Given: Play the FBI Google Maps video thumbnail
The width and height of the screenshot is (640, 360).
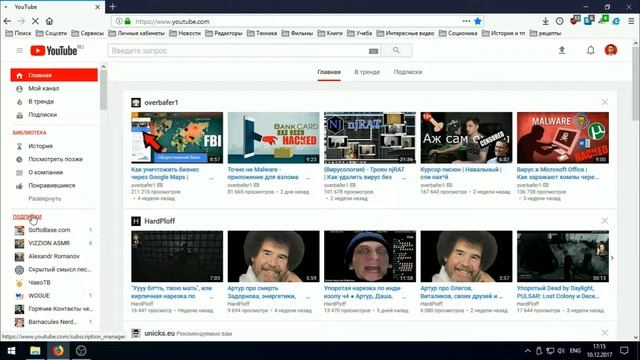Looking at the screenshot, I should (177, 138).
